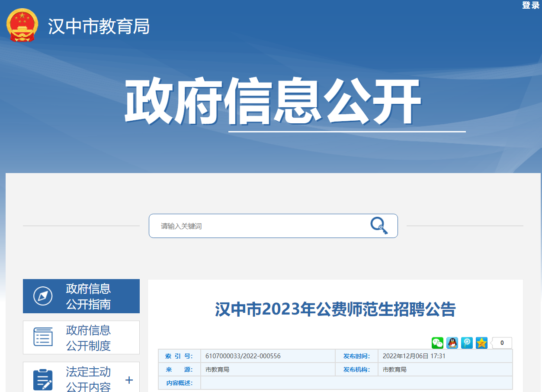This screenshot has width=542, height=392.
Task: Share to Qzone star icon
Action: coord(481,343)
